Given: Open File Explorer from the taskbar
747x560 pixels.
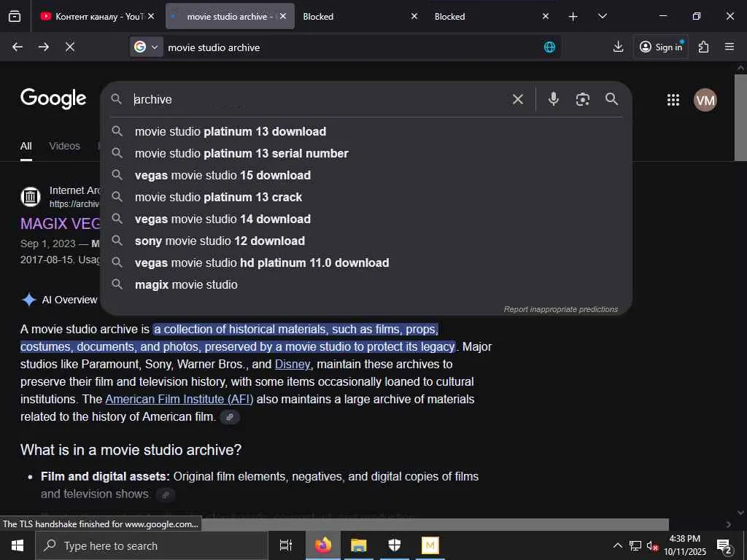Looking at the screenshot, I should pyautogui.click(x=359, y=545).
